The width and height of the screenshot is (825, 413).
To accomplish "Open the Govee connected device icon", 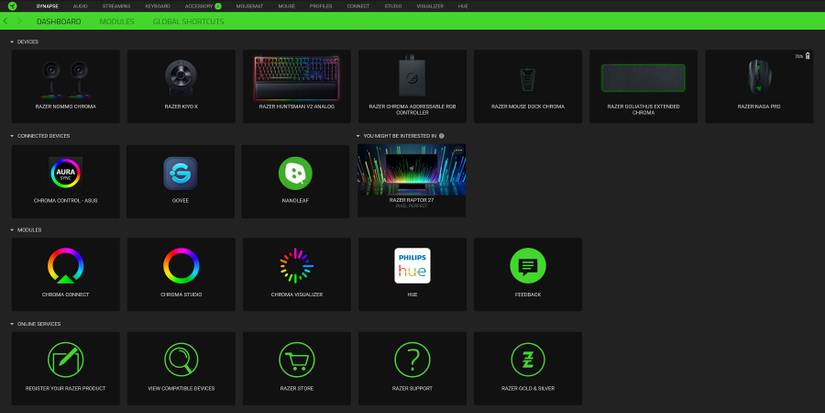I will click(180, 173).
